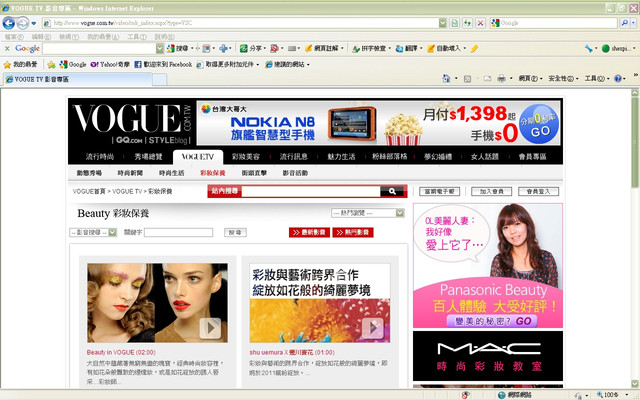
Task: Click the 街頭直擊 sub-navigation link
Action: (254, 173)
